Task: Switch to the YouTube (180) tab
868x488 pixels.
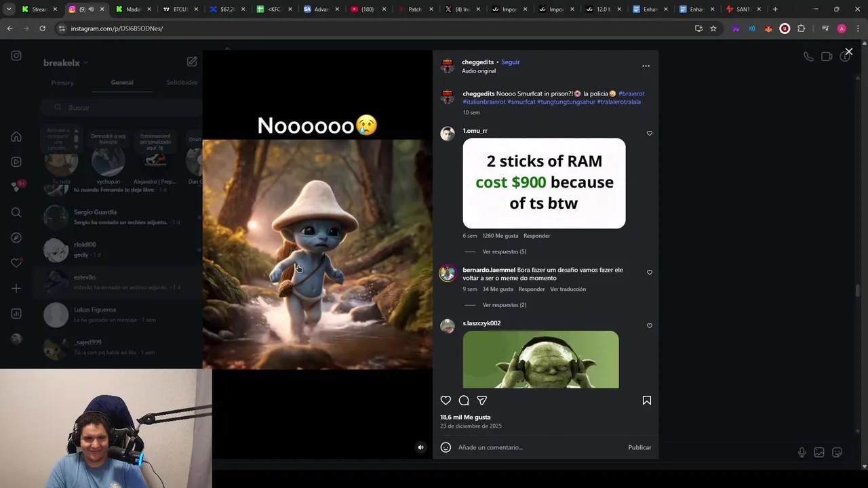Action: click(367, 9)
